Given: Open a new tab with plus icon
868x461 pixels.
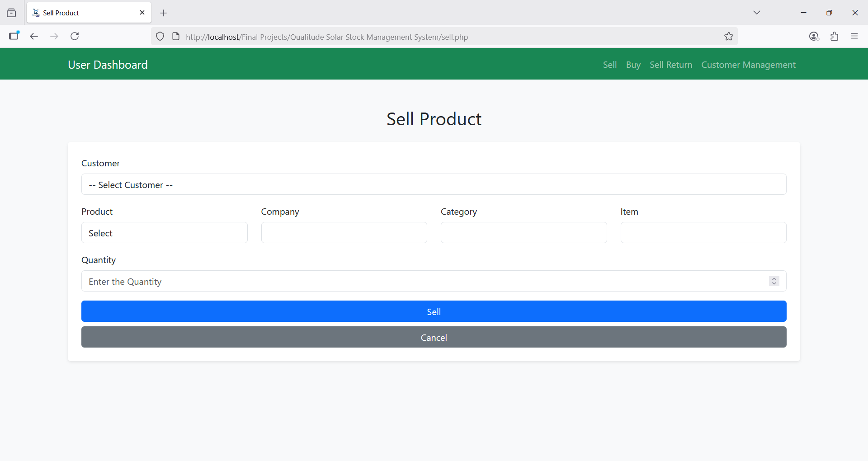Looking at the screenshot, I should click(164, 13).
